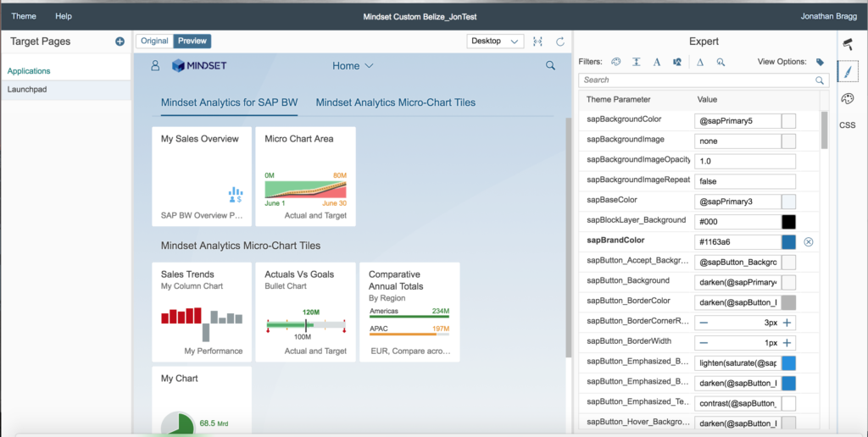Open the My Chart tile

202,401
